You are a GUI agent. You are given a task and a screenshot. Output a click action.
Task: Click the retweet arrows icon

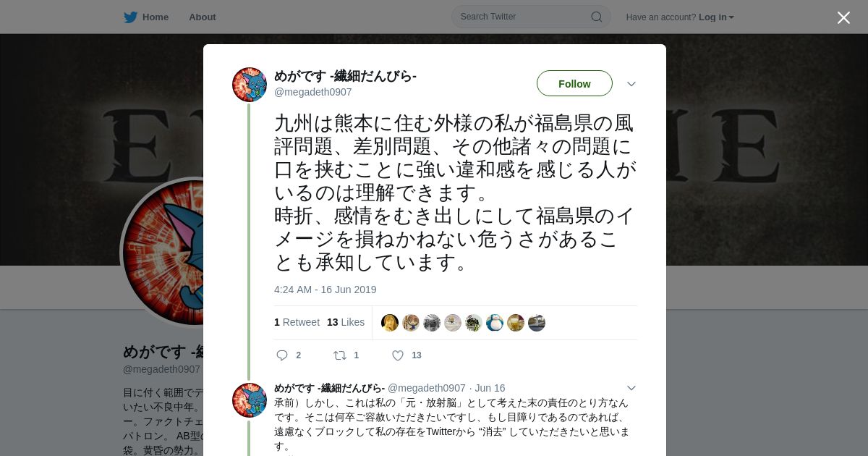point(339,355)
